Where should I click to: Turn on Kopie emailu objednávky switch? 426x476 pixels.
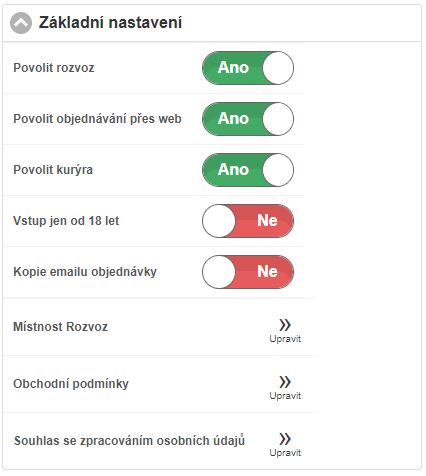(x=248, y=272)
